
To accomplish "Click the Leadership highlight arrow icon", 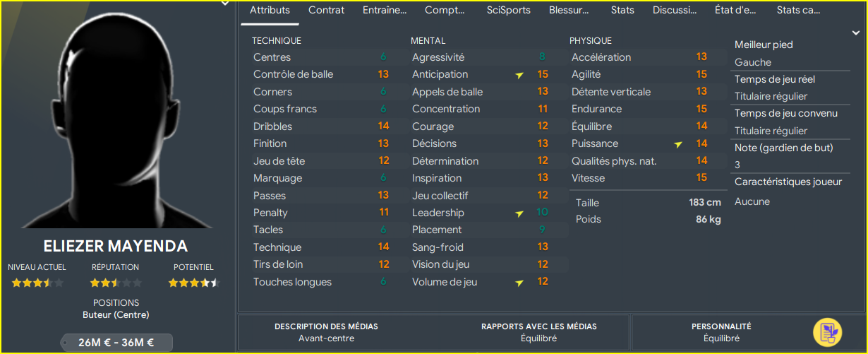I will (519, 213).
